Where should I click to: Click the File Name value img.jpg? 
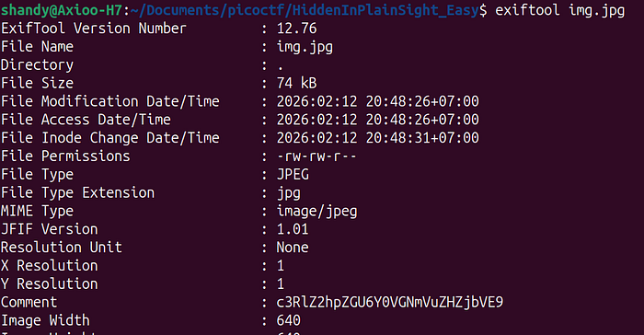point(305,47)
